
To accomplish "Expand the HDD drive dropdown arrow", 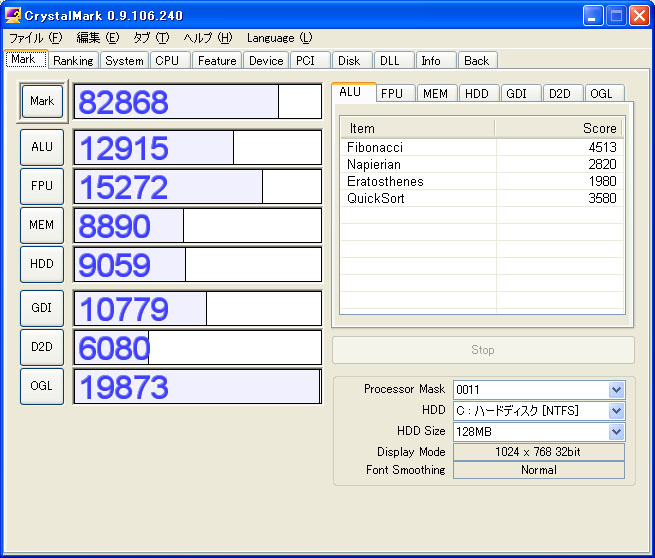I will pos(616,411).
